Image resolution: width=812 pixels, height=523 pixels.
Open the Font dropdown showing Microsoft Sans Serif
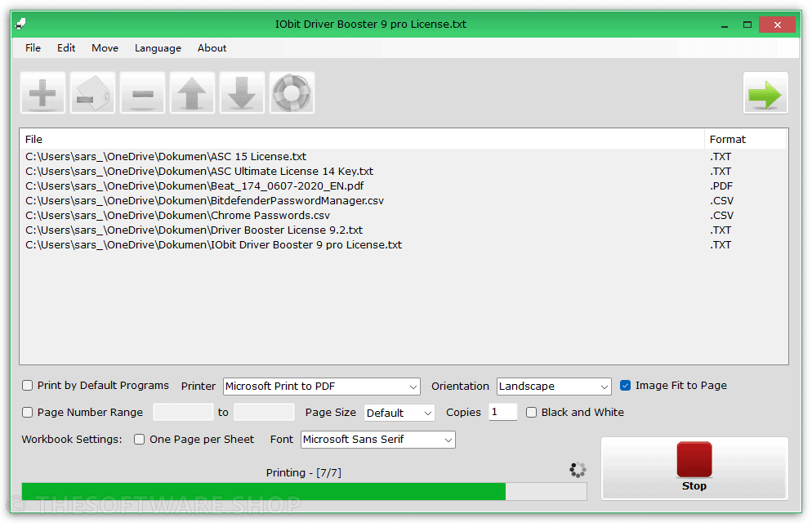pos(378,440)
